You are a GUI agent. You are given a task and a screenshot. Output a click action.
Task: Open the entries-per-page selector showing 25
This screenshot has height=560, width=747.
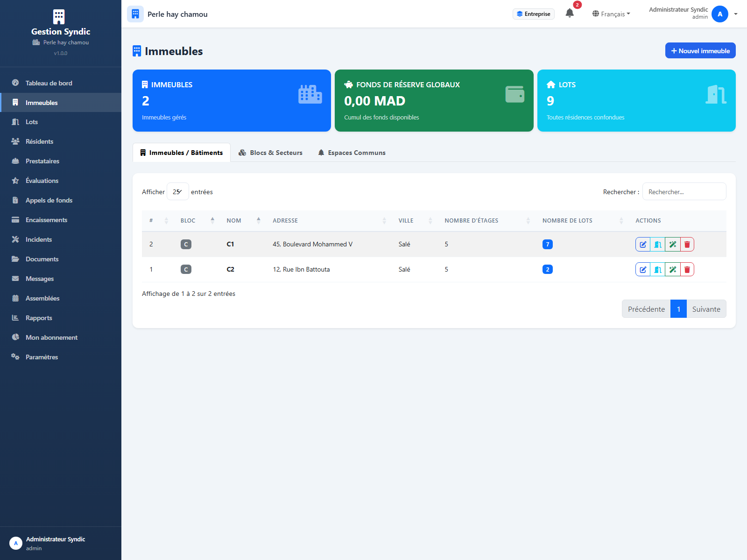pos(177,192)
